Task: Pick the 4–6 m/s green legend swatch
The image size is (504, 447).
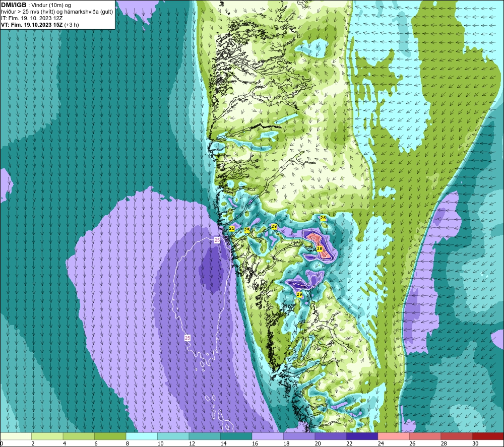Action: pyautogui.click(x=79, y=436)
